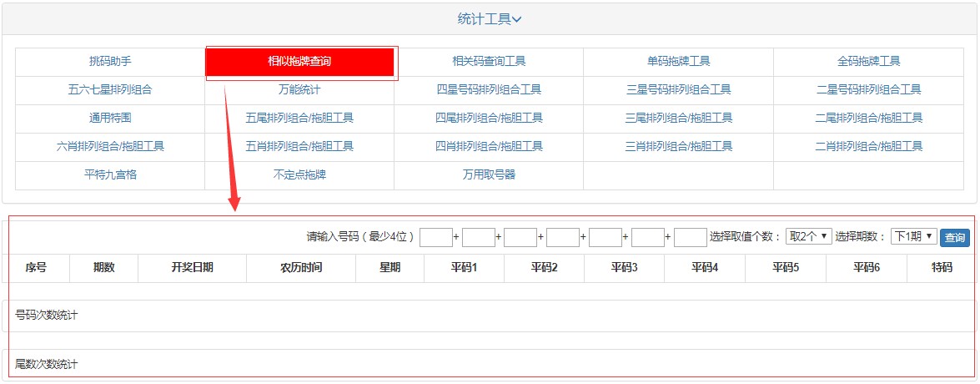This screenshot has width=980, height=384.
Task: Click the blue 查询 button
Action: 954,238
